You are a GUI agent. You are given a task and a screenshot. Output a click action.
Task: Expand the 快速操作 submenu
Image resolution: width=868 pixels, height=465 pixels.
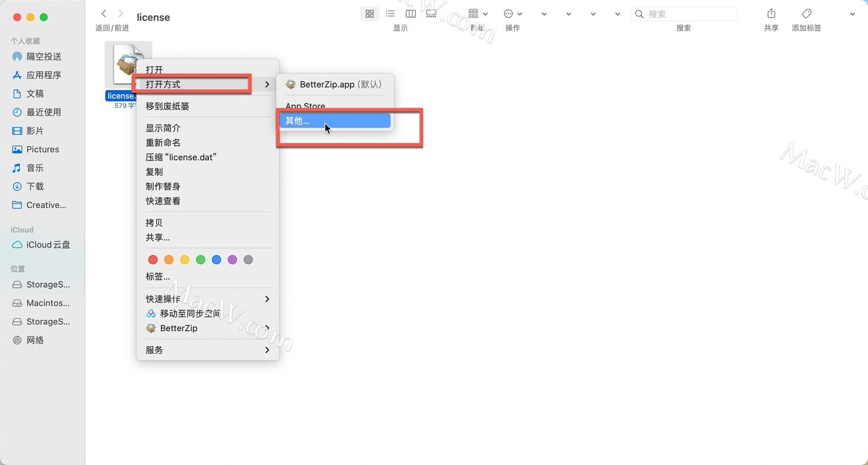(x=207, y=299)
